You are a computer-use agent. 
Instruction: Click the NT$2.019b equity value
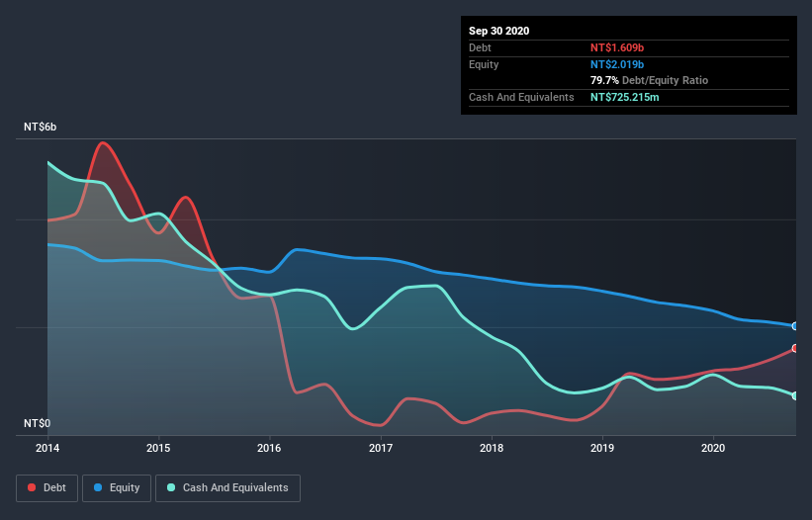pyautogui.click(x=617, y=64)
